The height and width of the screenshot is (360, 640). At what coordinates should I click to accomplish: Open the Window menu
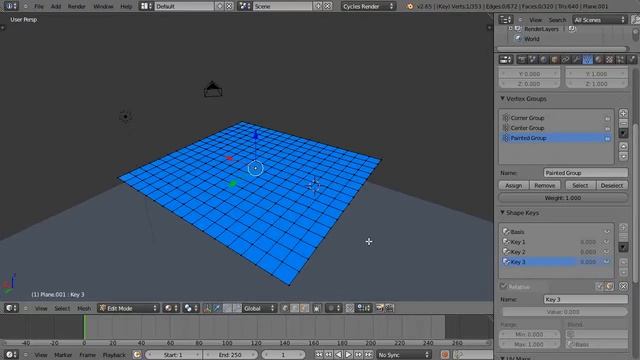point(103,6)
